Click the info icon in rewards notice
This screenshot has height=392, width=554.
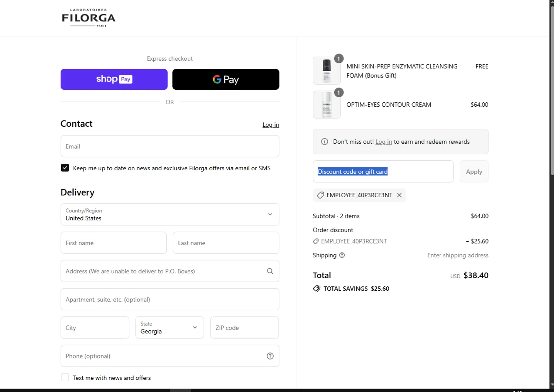click(x=325, y=142)
